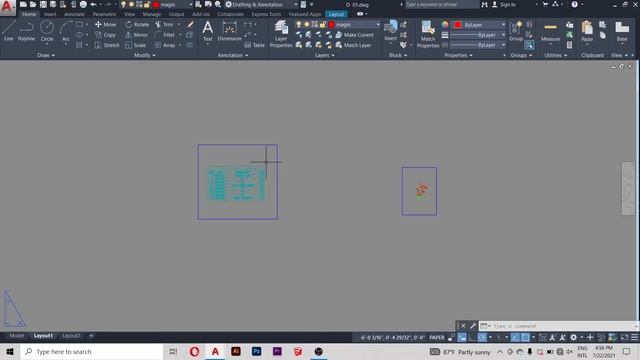Click the Measure tool
Screen dimensions: 640x360
550,31
